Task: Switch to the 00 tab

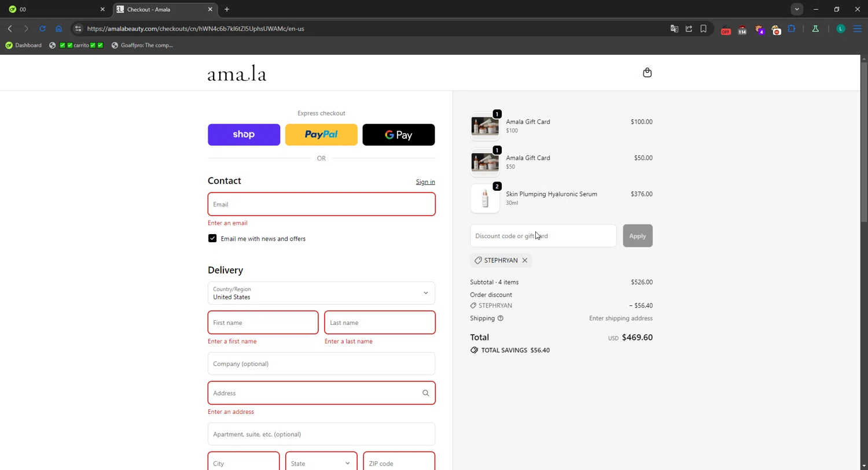Action: pos(56,9)
